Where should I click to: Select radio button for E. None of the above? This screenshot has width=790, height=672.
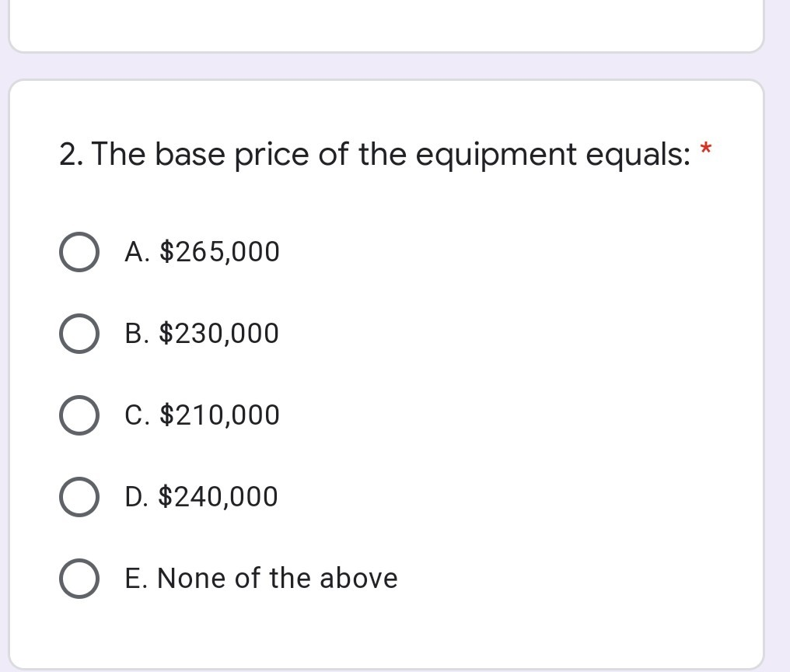[79, 578]
